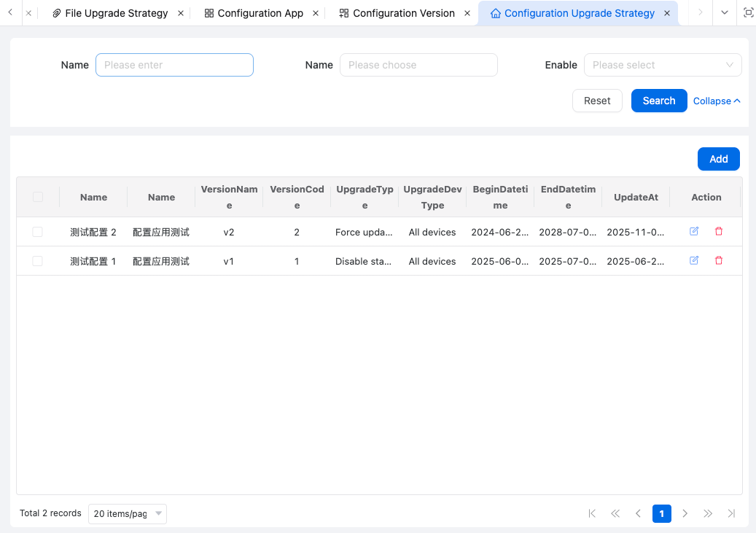
Task: Delete the 测试配置 1 row
Action: click(x=719, y=260)
